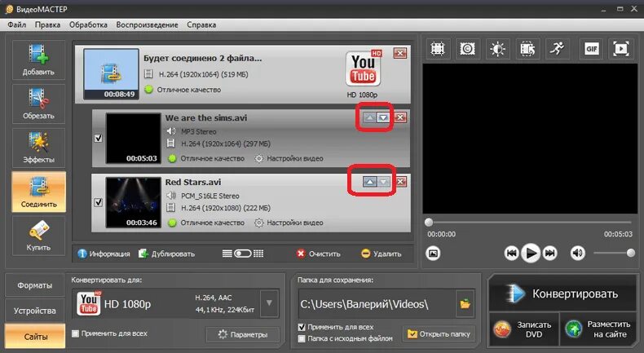Open the brightness adjustment icon
This screenshot has width=644, height=353.
(x=497, y=49)
